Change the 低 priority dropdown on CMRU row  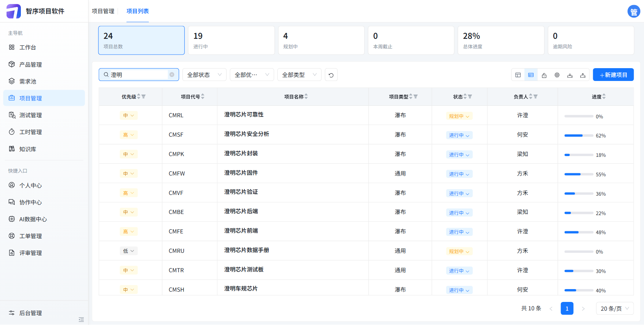tap(129, 251)
